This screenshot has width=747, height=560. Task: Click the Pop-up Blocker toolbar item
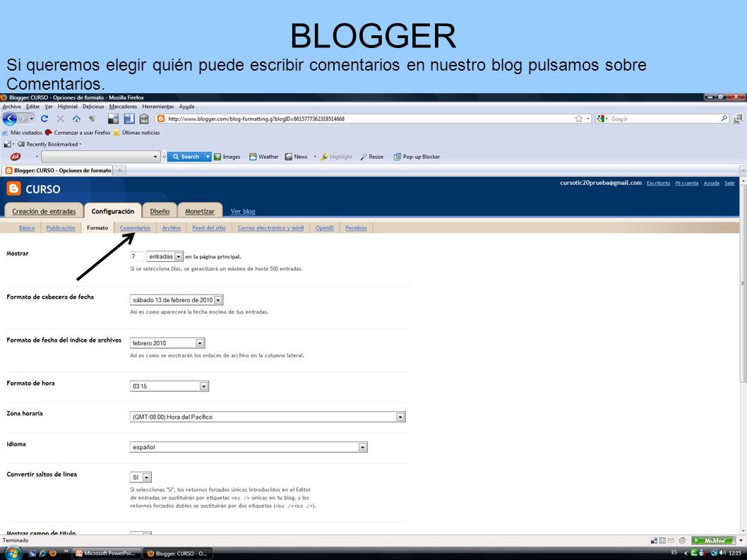[417, 157]
